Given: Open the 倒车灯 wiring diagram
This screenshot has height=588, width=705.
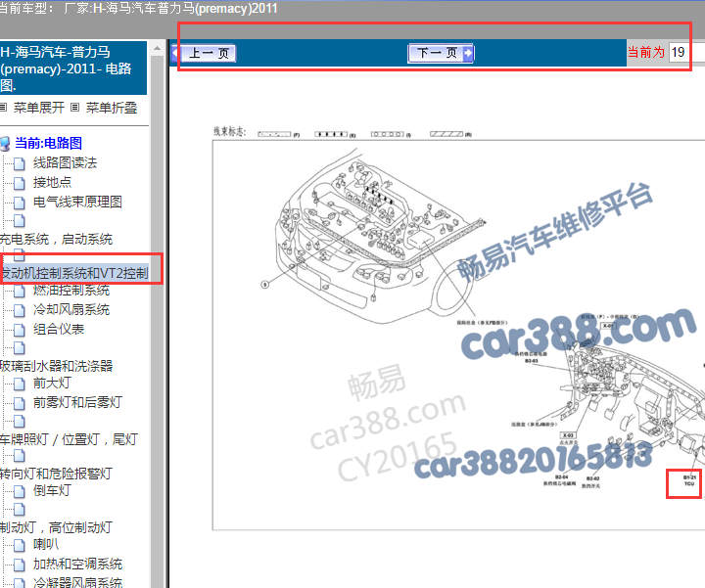Looking at the screenshot, I should click(x=52, y=490).
